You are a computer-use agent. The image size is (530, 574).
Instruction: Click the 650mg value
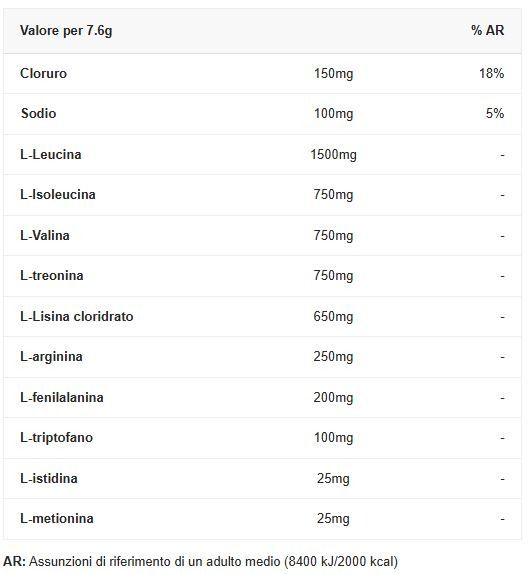pos(333,316)
